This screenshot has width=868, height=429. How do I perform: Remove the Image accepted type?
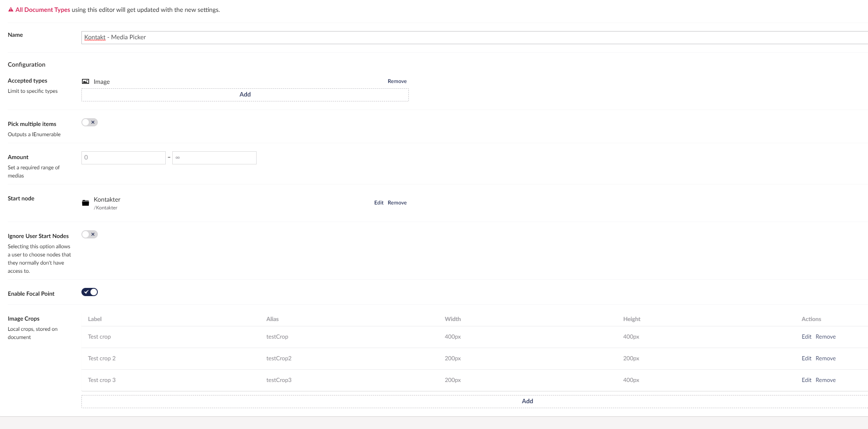397,81
